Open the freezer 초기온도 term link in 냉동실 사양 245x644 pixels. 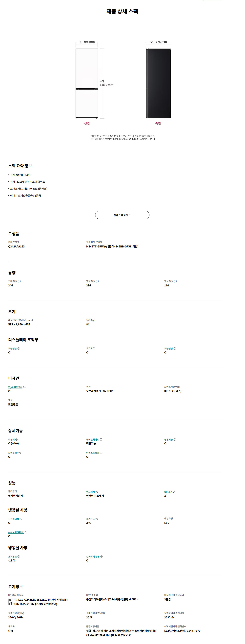click(x=12, y=557)
